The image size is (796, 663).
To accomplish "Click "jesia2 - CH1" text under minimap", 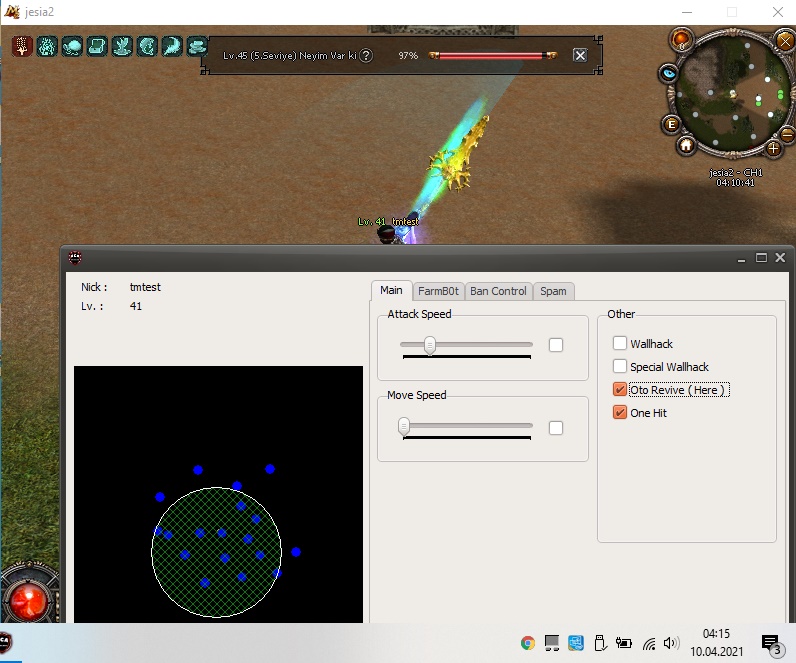I will click(x=736, y=173).
